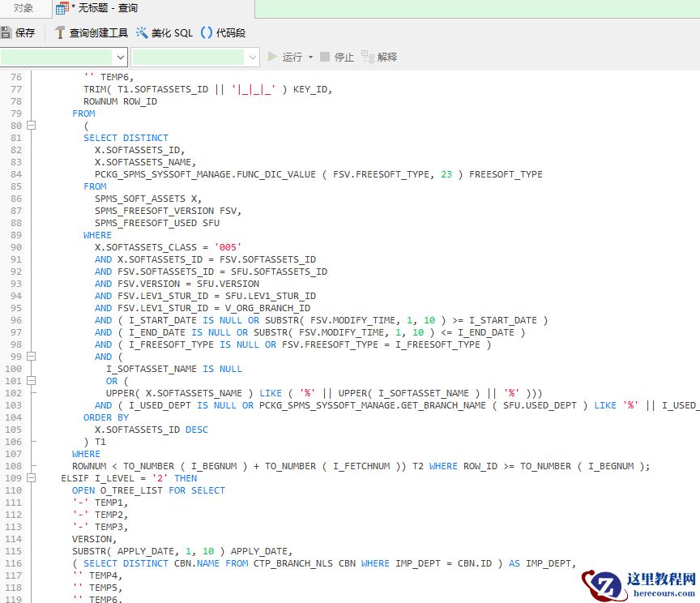Click VERSION, on line 114
Image resolution: width=700 pixels, height=603 pixels.
(x=94, y=539)
